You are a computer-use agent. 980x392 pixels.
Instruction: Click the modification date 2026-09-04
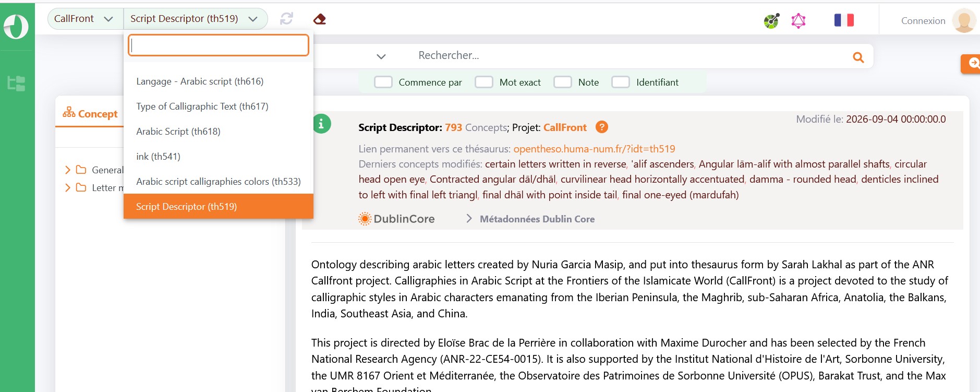pos(896,119)
